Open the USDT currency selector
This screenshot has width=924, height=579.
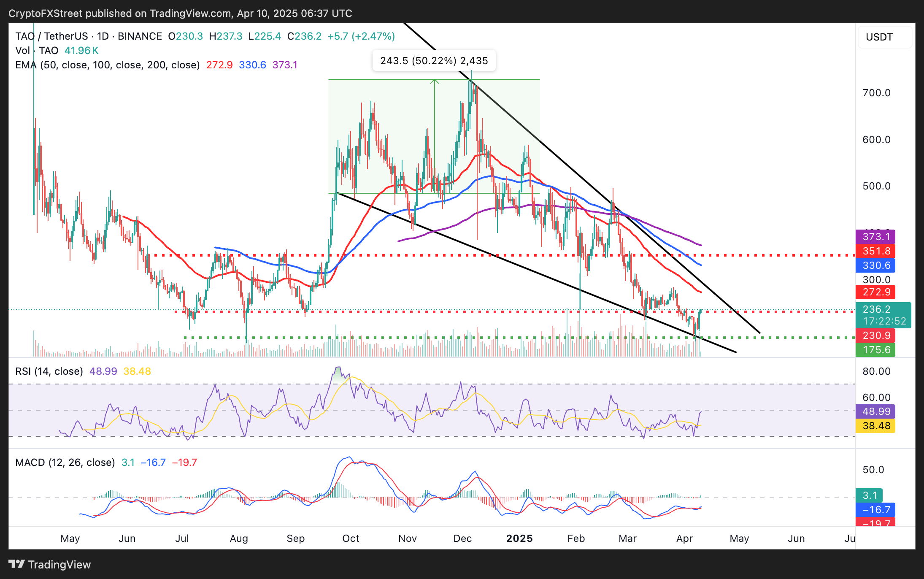coord(885,37)
